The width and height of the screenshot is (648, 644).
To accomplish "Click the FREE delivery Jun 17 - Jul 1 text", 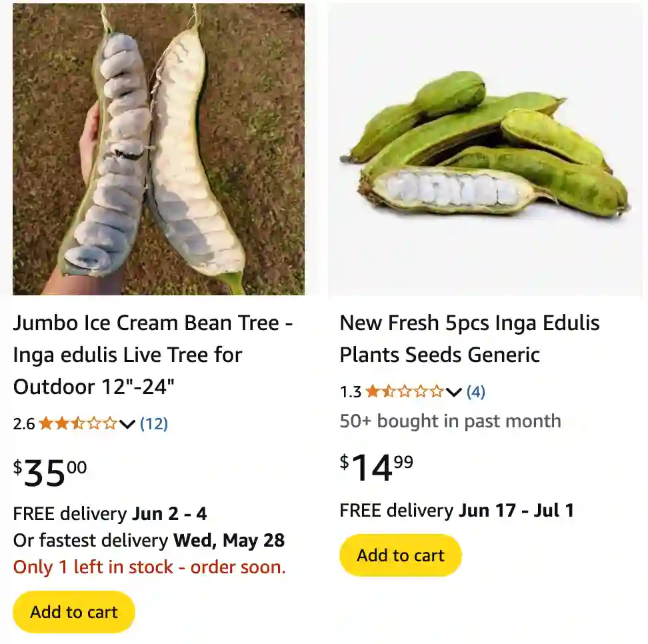I will click(457, 511).
